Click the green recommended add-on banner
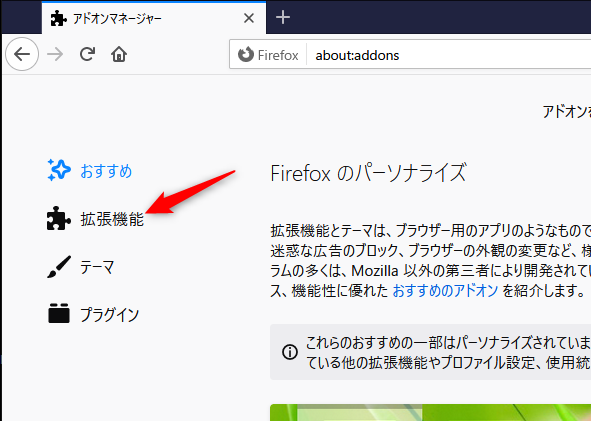 (x=430, y=412)
